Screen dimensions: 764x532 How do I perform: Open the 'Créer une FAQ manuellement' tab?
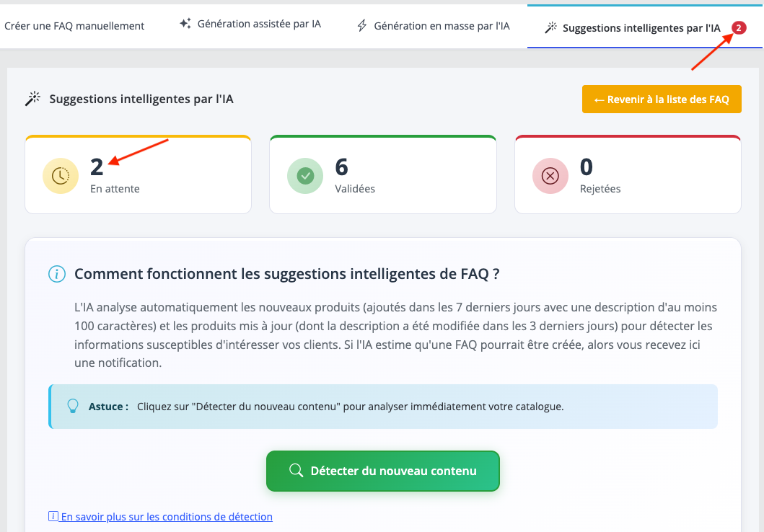click(x=74, y=26)
